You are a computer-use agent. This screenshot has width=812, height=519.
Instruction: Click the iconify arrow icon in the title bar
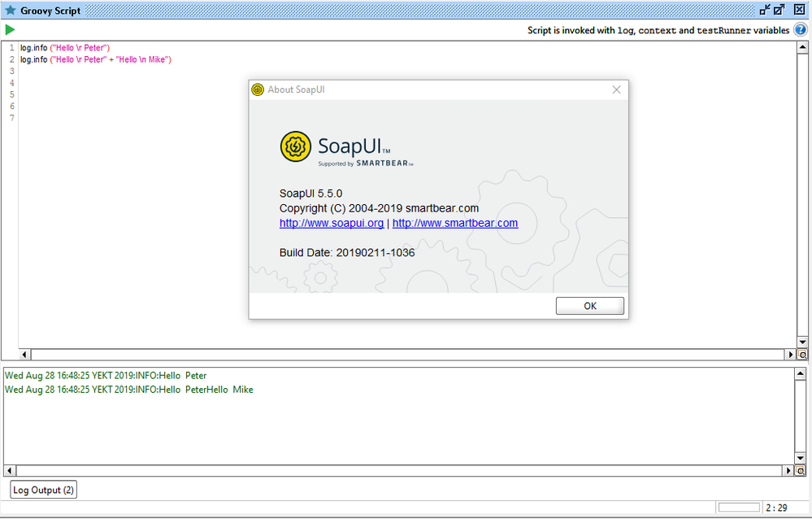(x=764, y=10)
